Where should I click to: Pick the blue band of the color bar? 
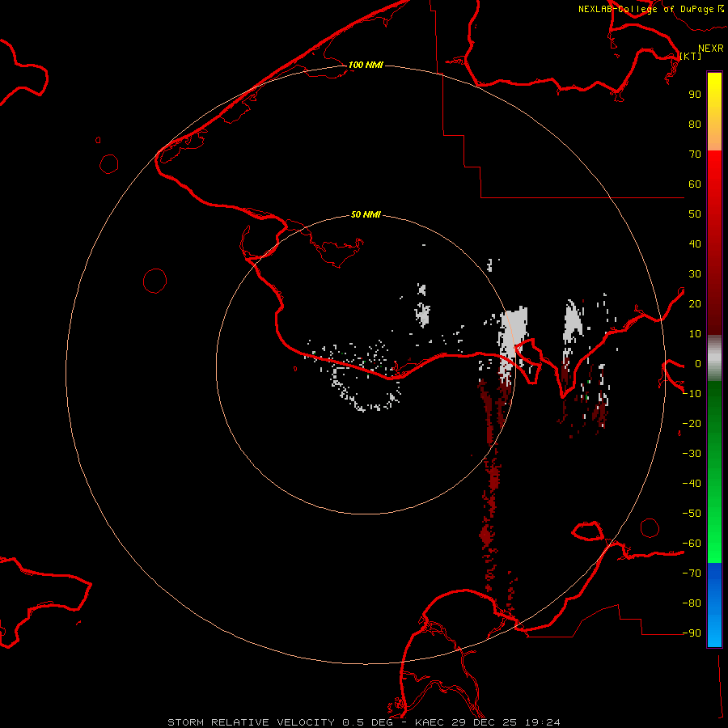[714, 604]
